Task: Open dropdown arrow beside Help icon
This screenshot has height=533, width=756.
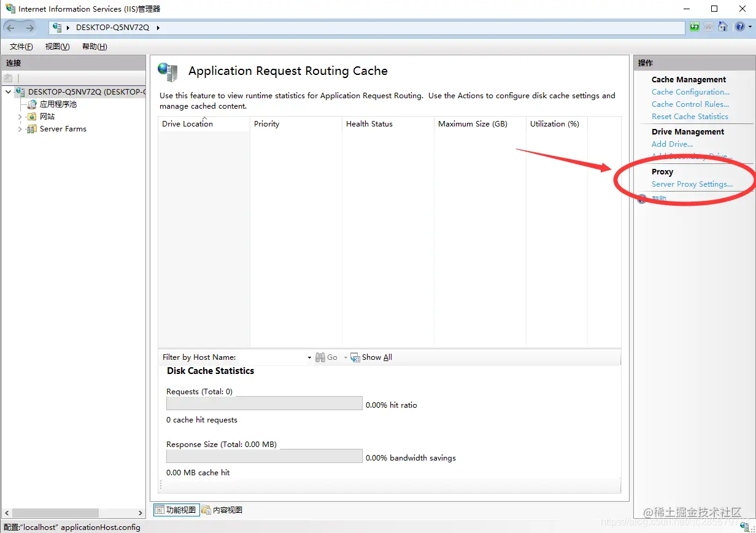Action: pos(750,28)
